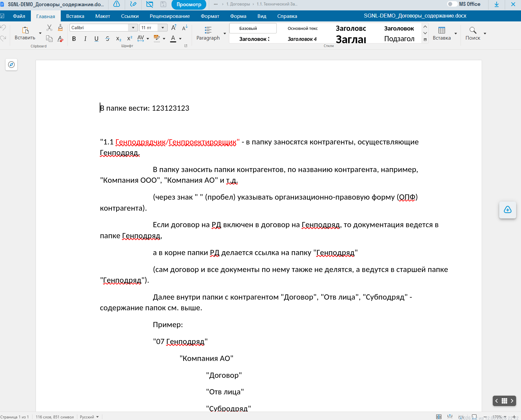Image resolution: width=521 pixels, height=420 pixels.
Task: Decrease font size with the A-down icon
Action: [185, 28]
